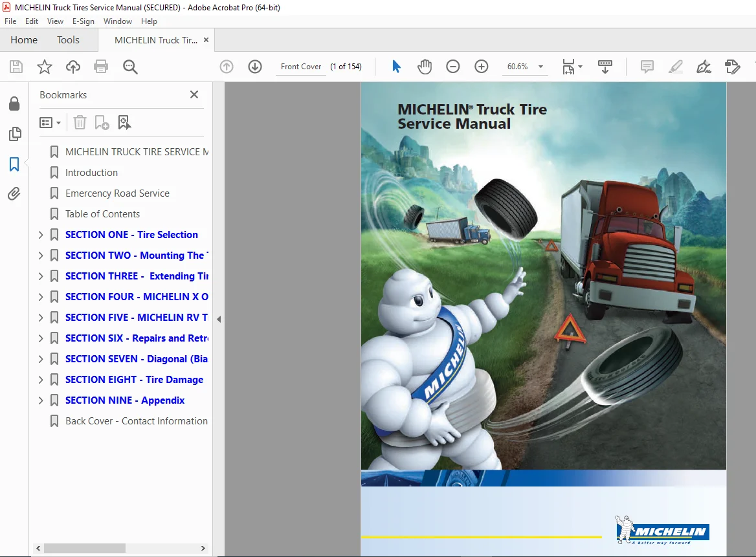756x557 pixels.
Task: Open the View menu
Action: click(55, 21)
